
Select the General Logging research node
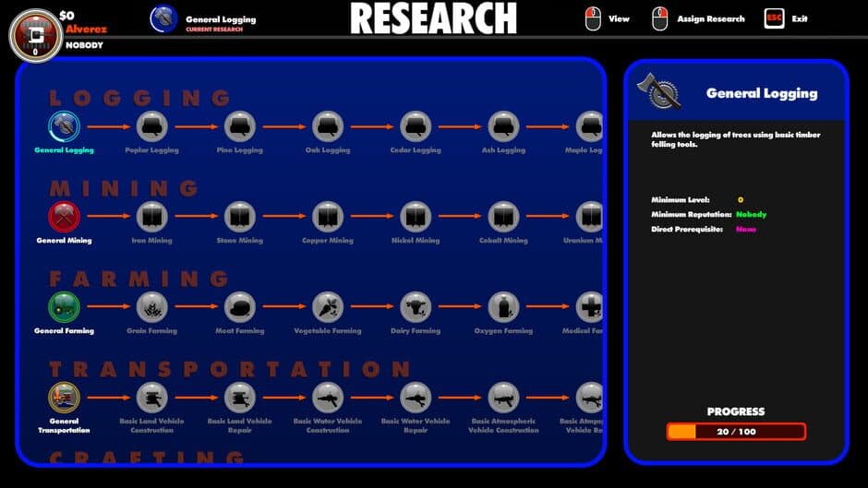65,126
